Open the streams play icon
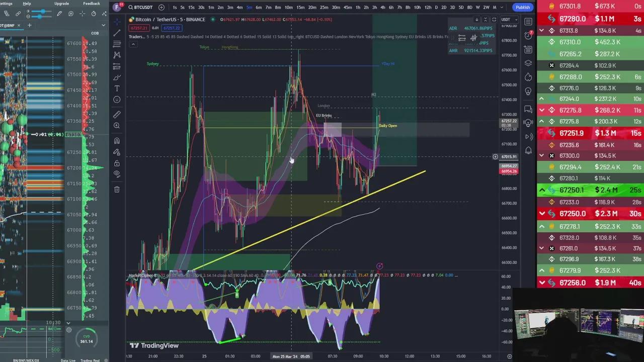Image resolution: width=644 pixels, height=362 pixels. pyautogui.click(x=528, y=136)
